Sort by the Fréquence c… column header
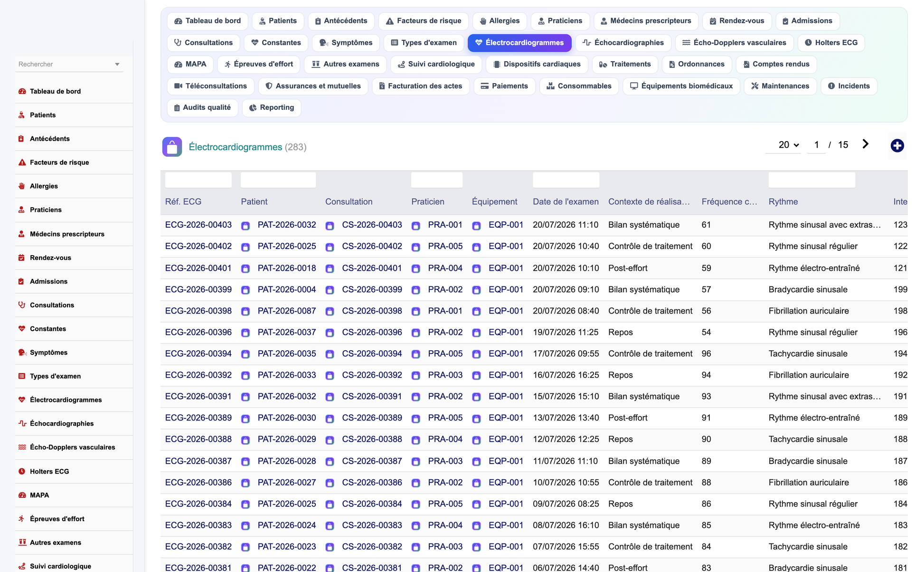This screenshot has height=572, width=924. 729,201
